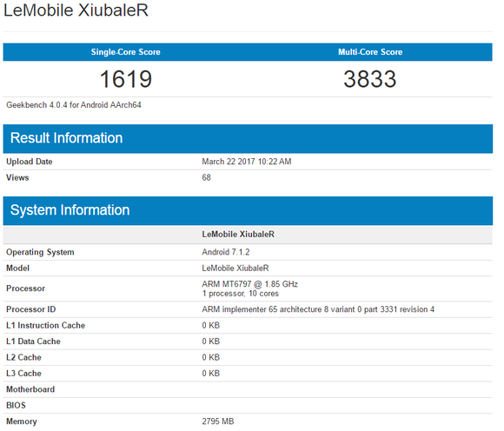Click the Operating System label

click(40, 252)
